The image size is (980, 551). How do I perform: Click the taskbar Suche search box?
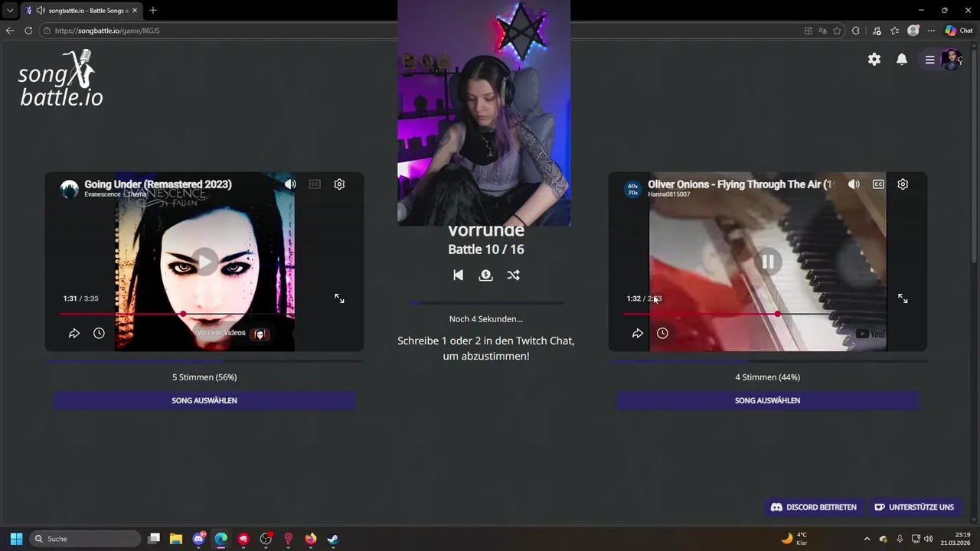86,539
